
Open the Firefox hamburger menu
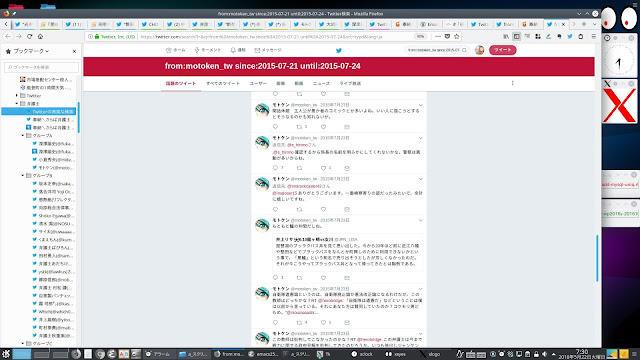[593, 36]
